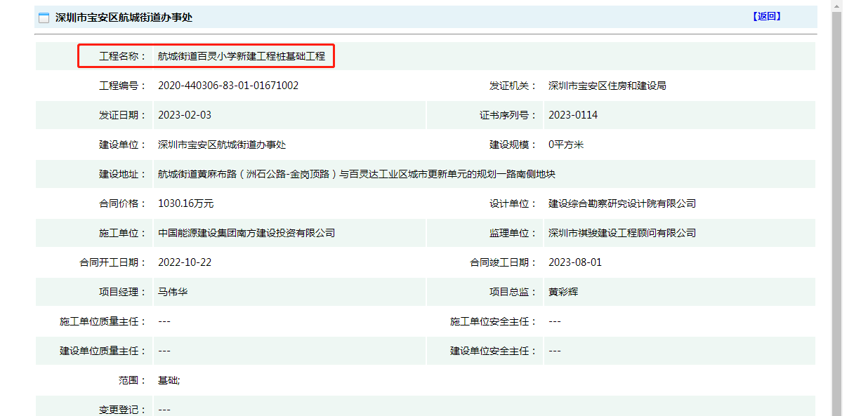Image resolution: width=868 pixels, height=416 pixels.
Task: Click the 建设地址 address text
Action: 357,174
